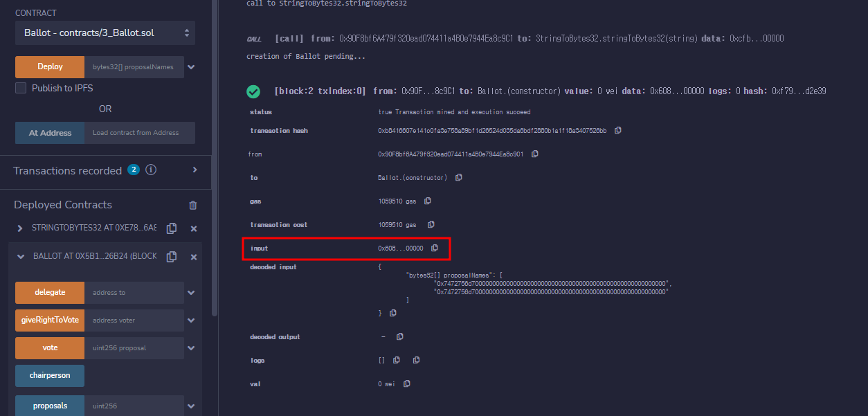
Task: Remove the STRINGTOBYTES32 deployed instance
Action: [194, 228]
